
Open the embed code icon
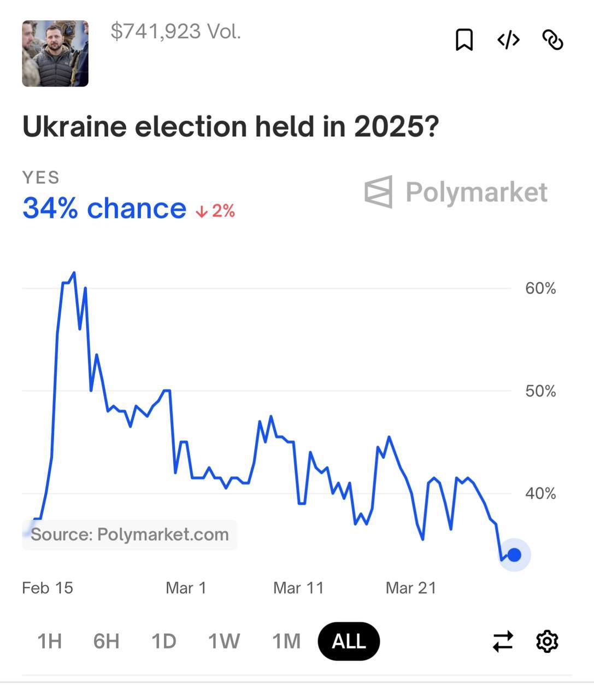pos(508,40)
